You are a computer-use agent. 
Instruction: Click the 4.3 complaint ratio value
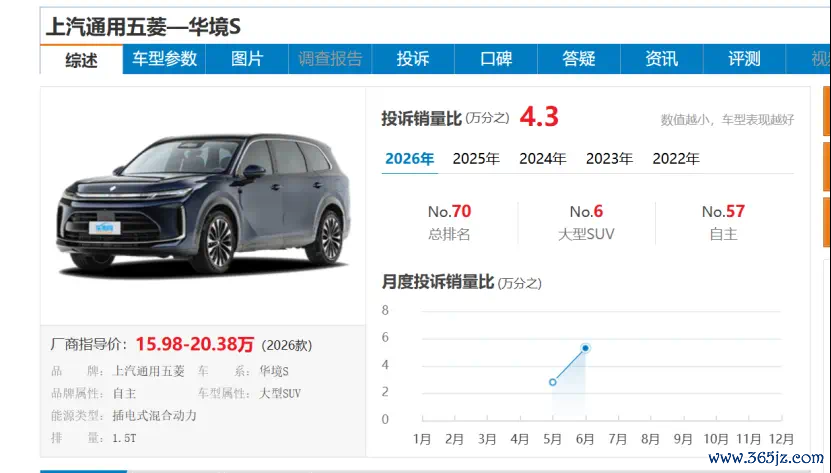539,117
